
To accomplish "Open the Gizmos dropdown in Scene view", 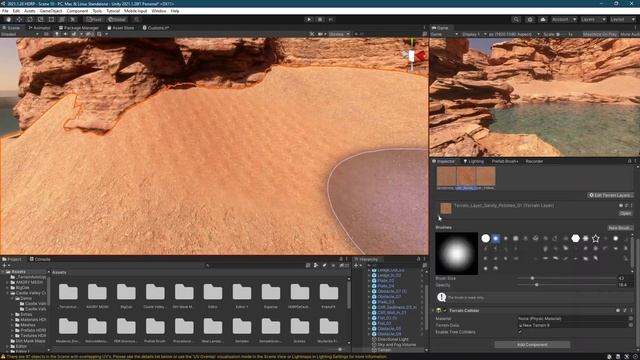I will coord(339,34).
